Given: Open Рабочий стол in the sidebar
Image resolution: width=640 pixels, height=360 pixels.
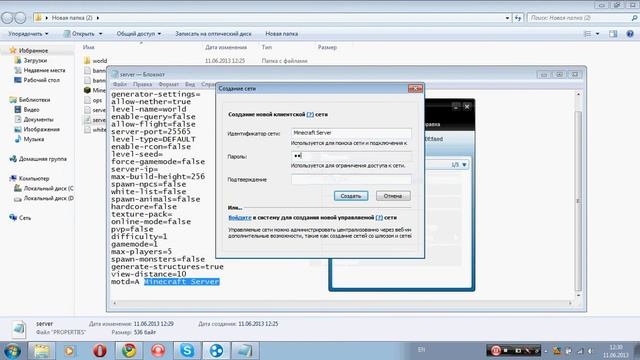Looking at the screenshot, I should click(42, 80).
